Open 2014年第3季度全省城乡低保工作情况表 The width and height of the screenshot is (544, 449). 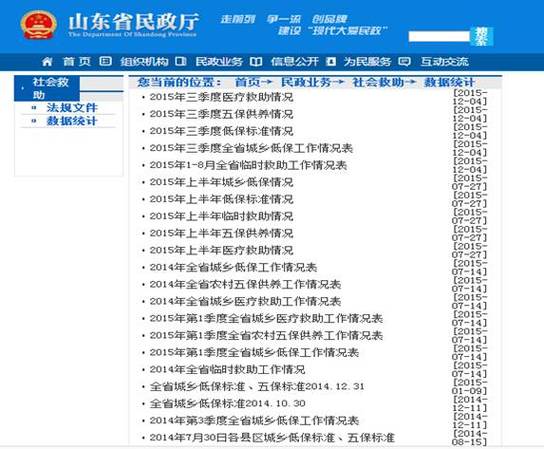[x=254, y=420]
